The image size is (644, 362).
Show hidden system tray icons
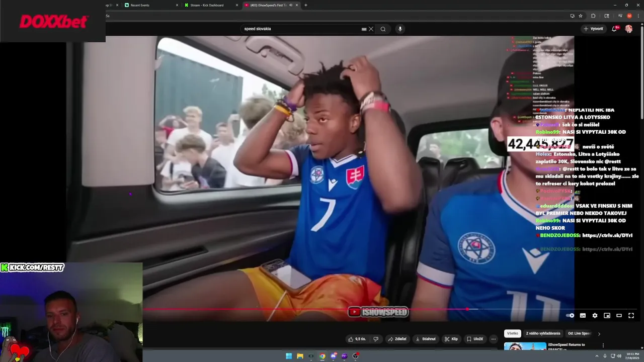coord(597,356)
